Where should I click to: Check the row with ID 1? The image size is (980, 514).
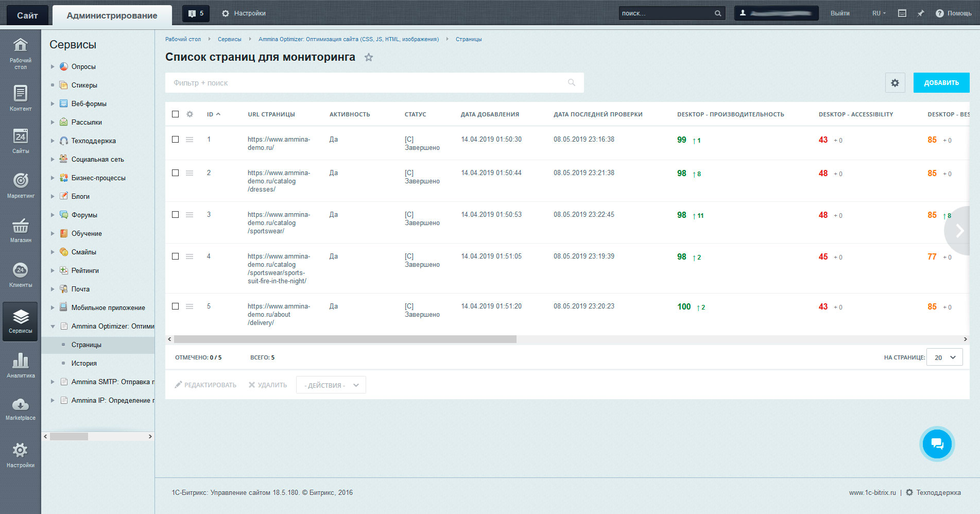pyautogui.click(x=175, y=140)
